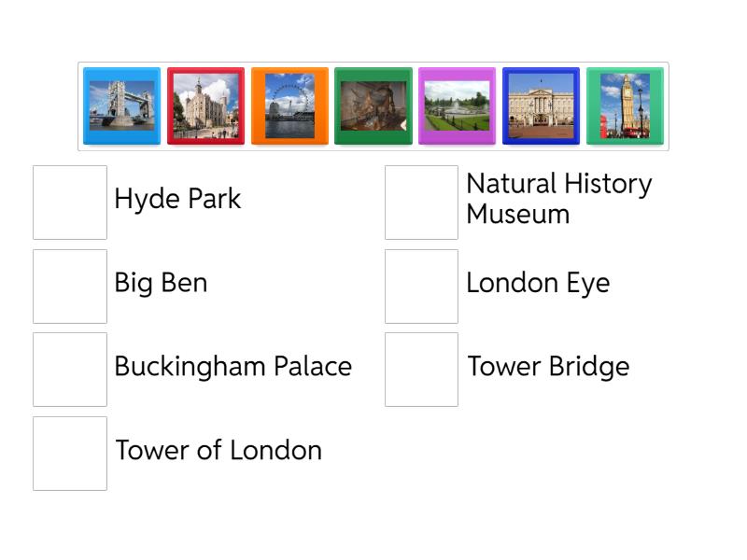Click the Natural History Museum label
This screenshot has width=747, height=560.
tap(559, 199)
